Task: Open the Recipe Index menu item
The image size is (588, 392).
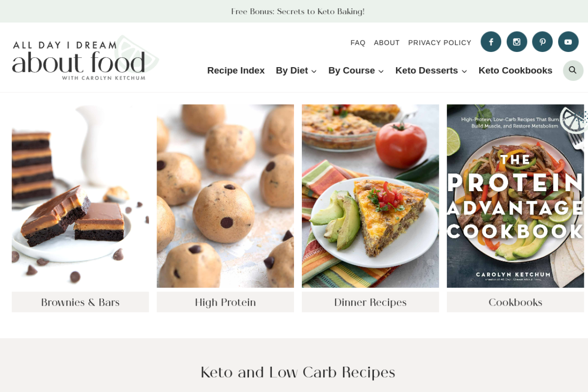Action: (x=236, y=70)
